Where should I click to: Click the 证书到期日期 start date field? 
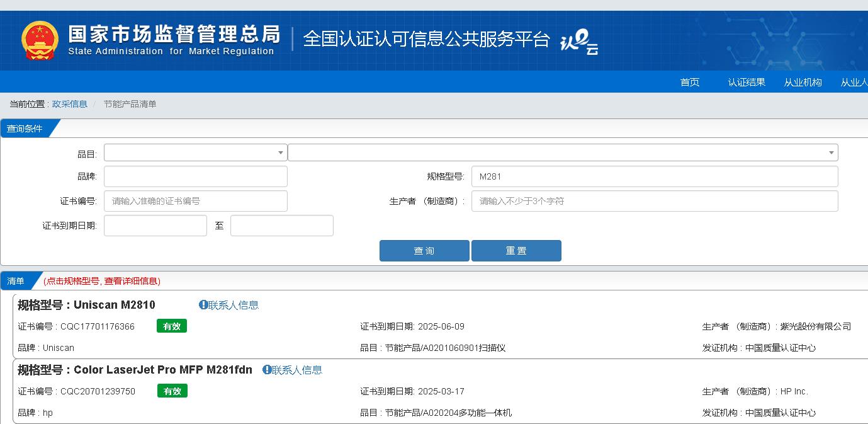pos(155,226)
